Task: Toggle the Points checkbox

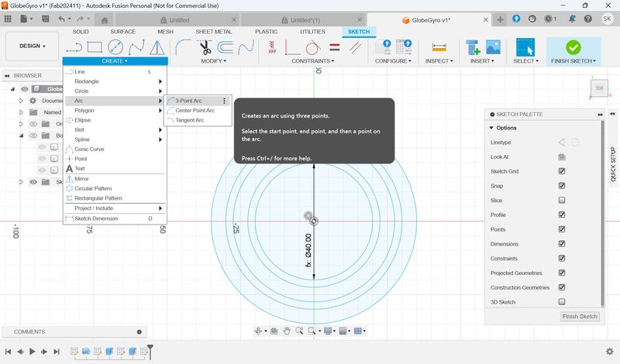Action: tap(561, 229)
